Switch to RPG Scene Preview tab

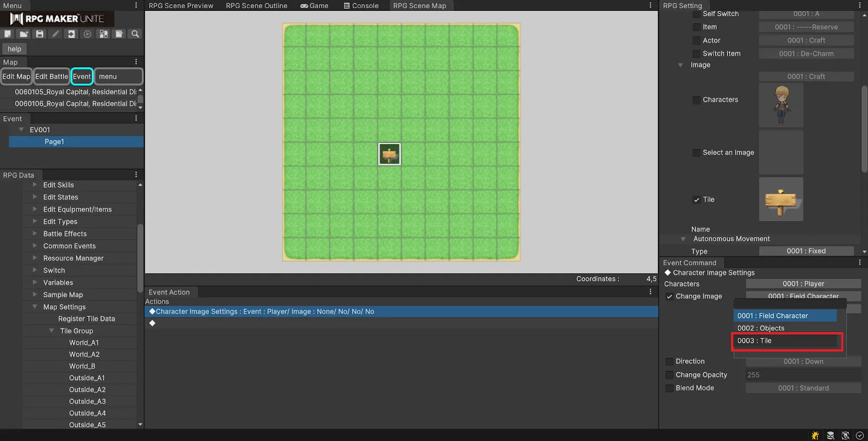click(x=181, y=6)
